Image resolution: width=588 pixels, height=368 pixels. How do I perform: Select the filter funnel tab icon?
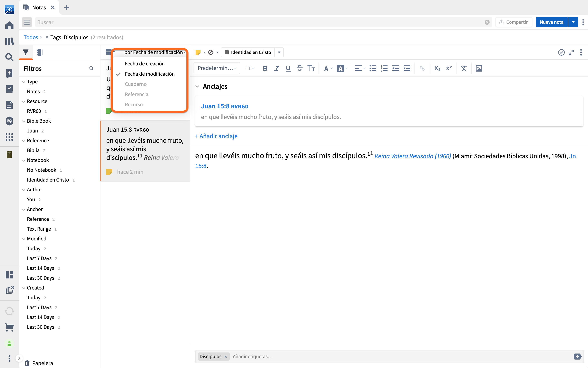(x=26, y=52)
